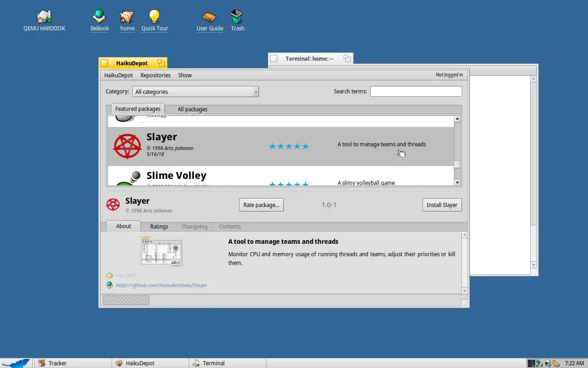Click the package list scrollbar down arrow
The width and height of the screenshot is (588, 368).
tap(457, 183)
